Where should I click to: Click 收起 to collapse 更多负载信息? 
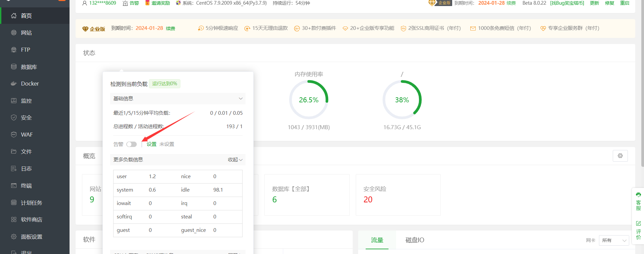click(x=235, y=160)
